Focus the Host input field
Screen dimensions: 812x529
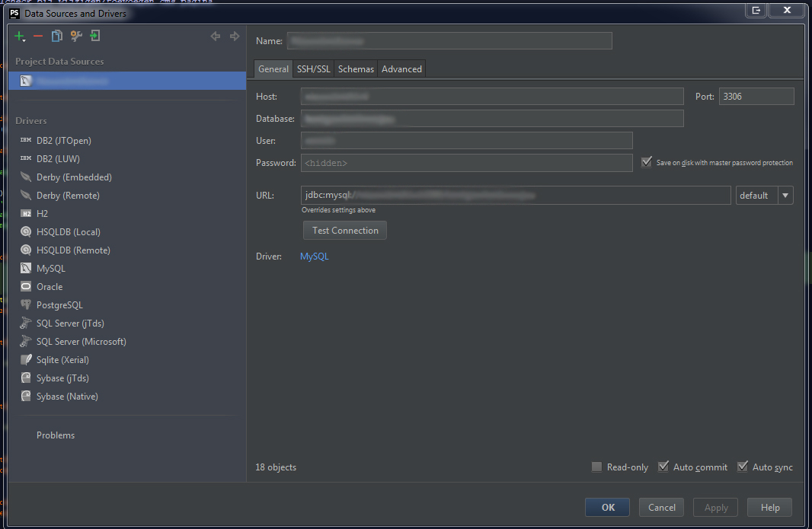coord(492,96)
